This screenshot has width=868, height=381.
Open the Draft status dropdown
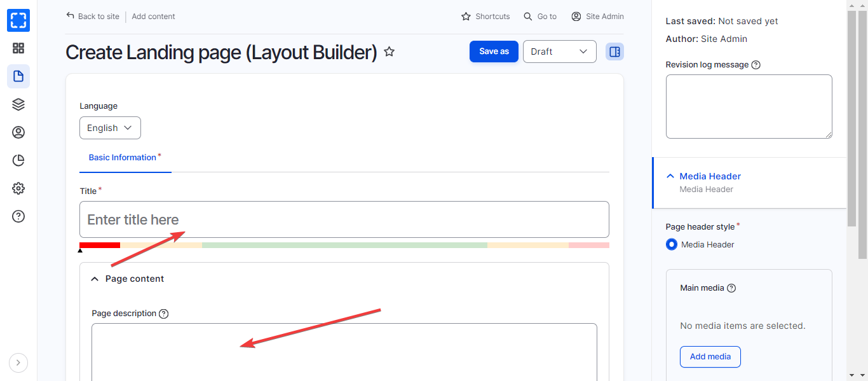559,52
